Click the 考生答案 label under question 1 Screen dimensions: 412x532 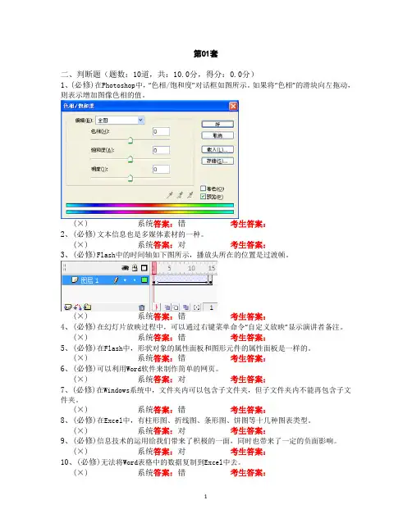pos(248,224)
